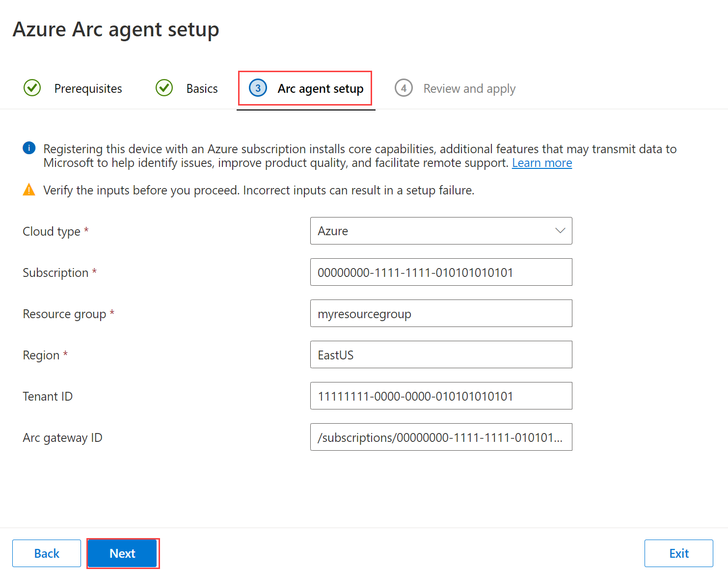
Task: Click the Next button
Action: pos(123,553)
